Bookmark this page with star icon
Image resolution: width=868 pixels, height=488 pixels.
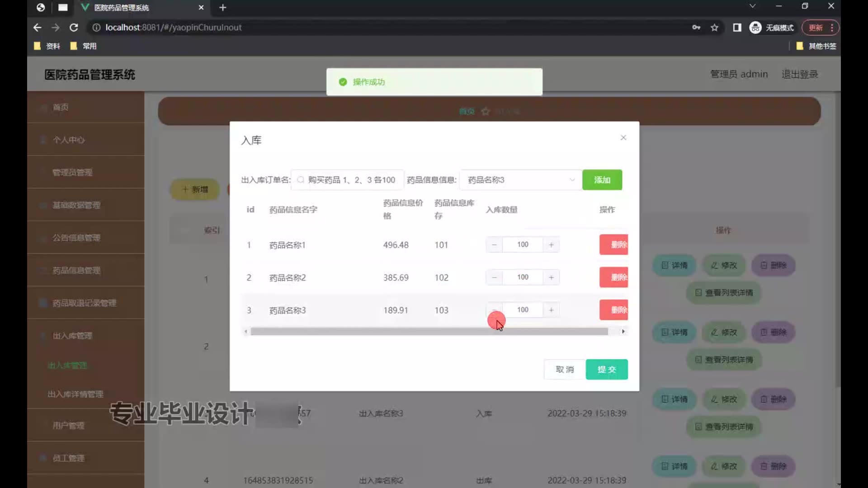coord(714,28)
